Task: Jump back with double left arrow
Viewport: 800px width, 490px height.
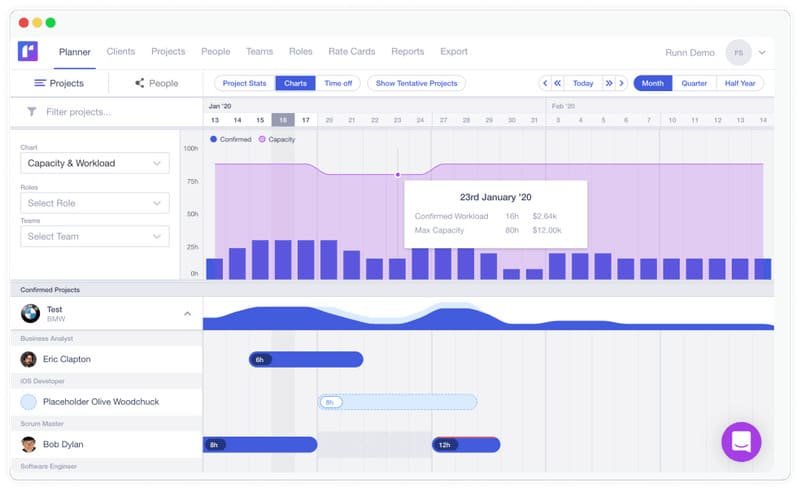Action: 557,84
